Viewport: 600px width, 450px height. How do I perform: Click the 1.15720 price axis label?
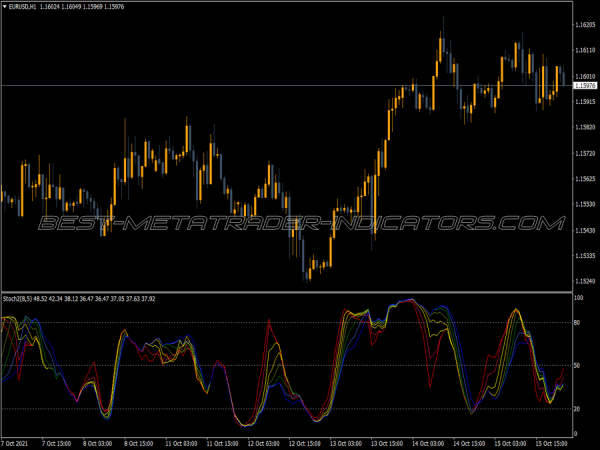pos(585,153)
